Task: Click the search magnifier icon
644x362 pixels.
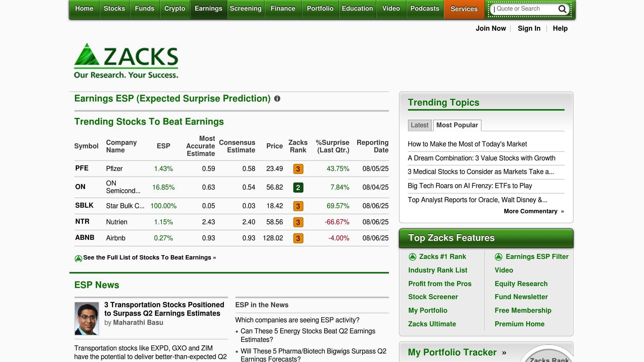Action: [x=562, y=9]
